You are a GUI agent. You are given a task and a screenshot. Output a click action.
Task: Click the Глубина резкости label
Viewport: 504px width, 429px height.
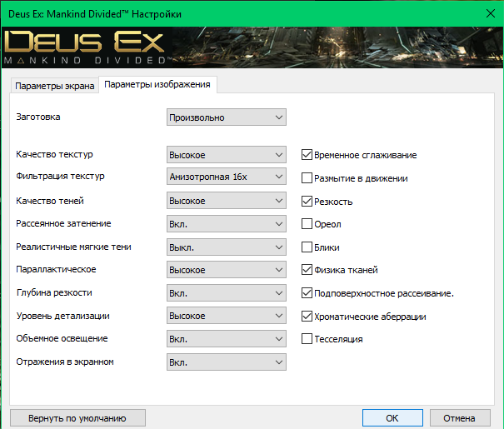[x=54, y=292]
